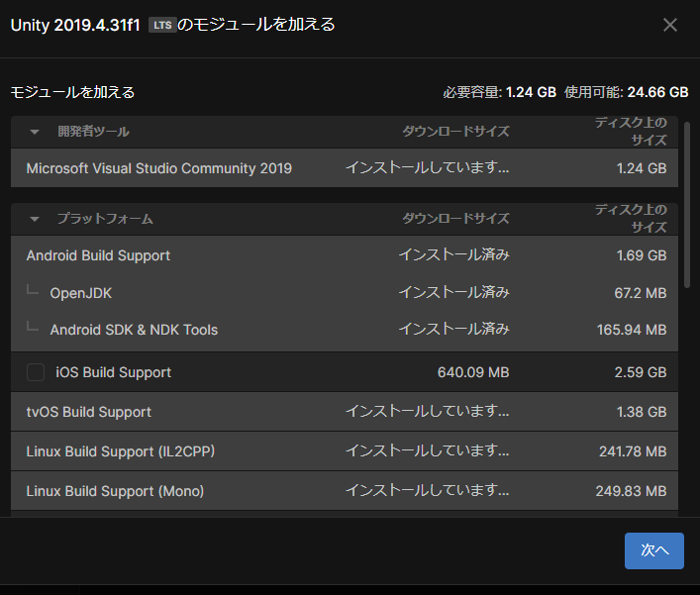Click Android Build Support インストール済み status

tap(454, 254)
